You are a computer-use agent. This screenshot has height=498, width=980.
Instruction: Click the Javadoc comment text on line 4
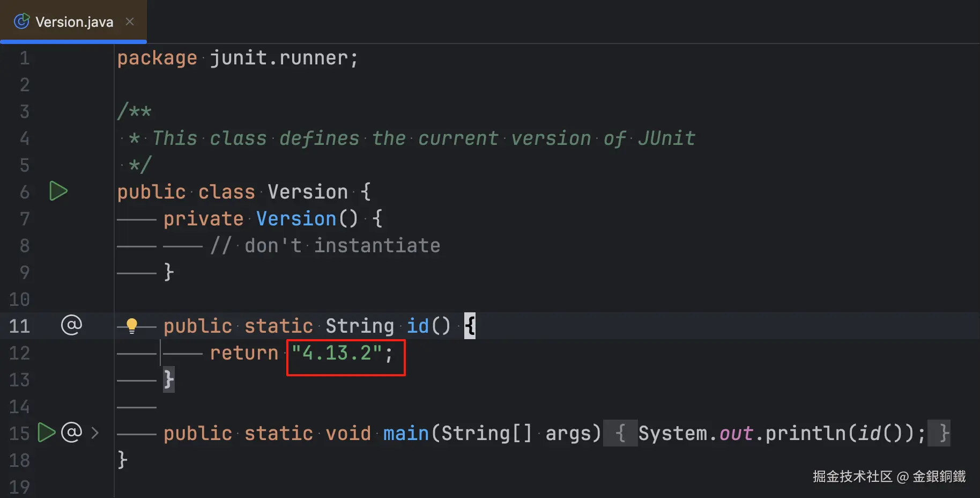coord(424,138)
